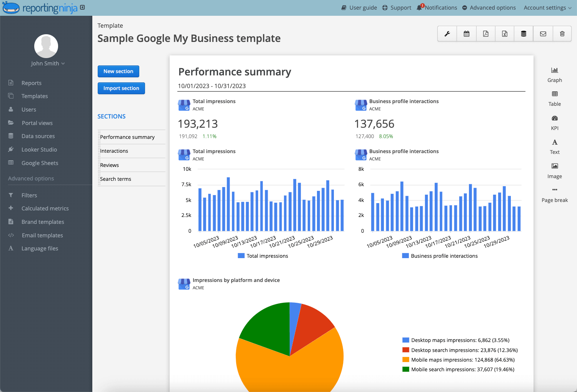Click the 1.11% change value

pos(209,136)
